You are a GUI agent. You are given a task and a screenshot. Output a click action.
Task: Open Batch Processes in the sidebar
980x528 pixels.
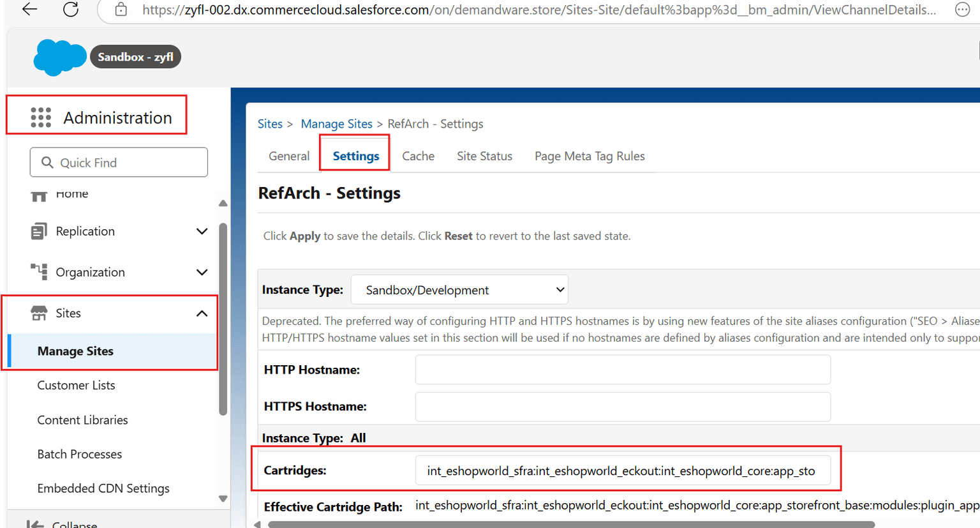tap(80, 454)
